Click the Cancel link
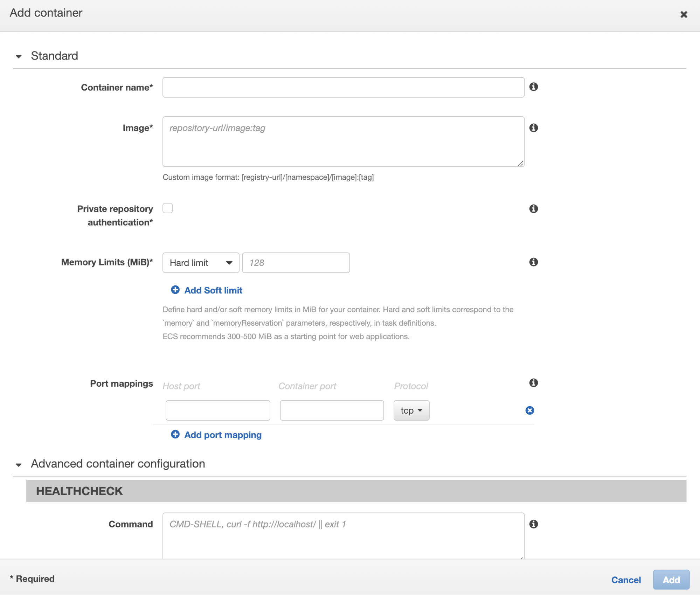Viewport: 700px width, 595px height. coord(626,580)
